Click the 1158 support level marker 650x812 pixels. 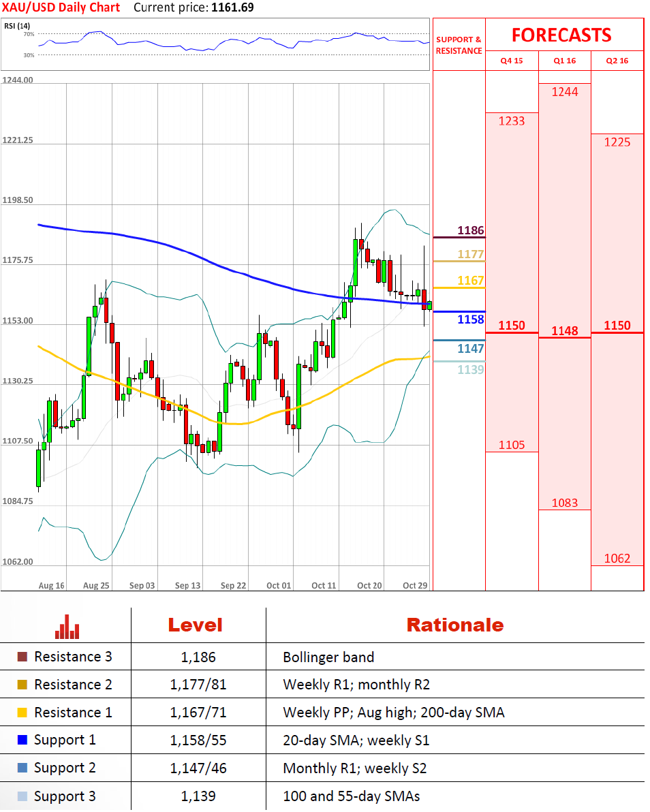click(x=470, y=319)
